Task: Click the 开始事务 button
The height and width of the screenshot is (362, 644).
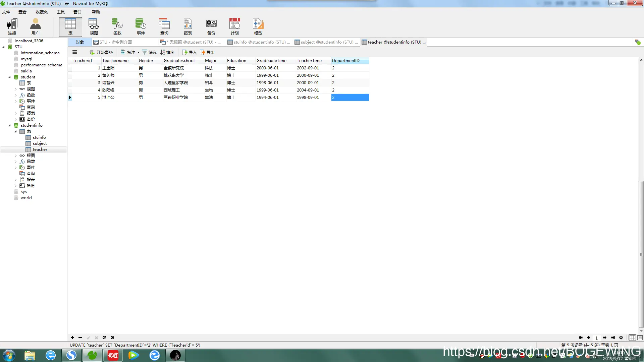Action: 101,52
